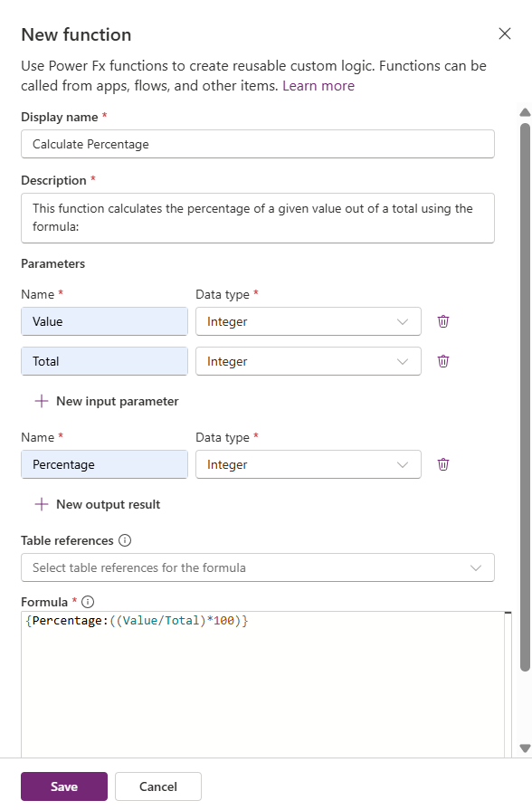The width and height of the screenshot is (532, 810).
Task: Expand the Table references selector
Action: (x=258, y=567)
